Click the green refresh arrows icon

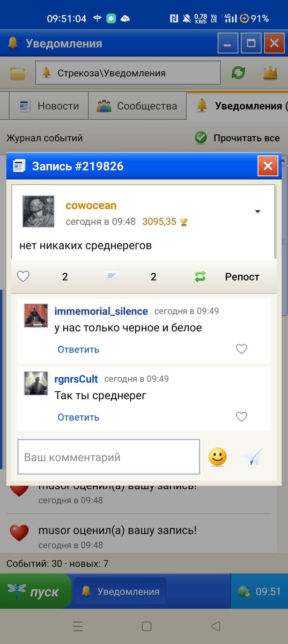[238, 73]
